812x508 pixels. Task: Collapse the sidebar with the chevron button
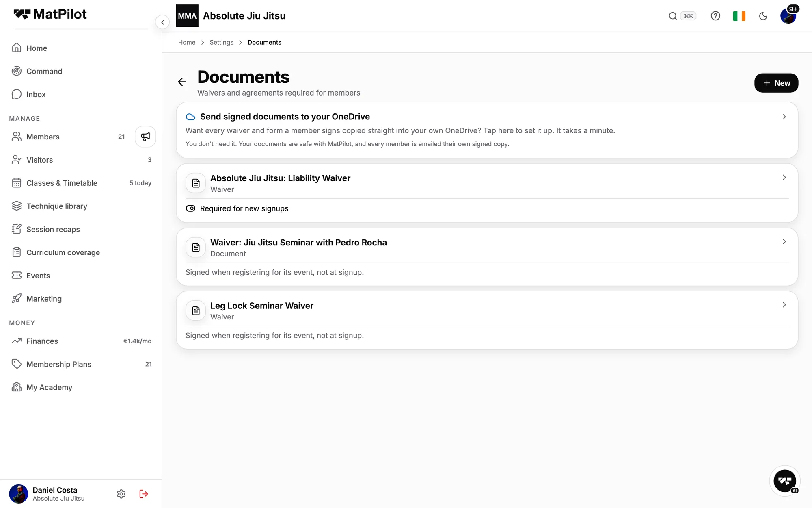(x=162, y=22)
